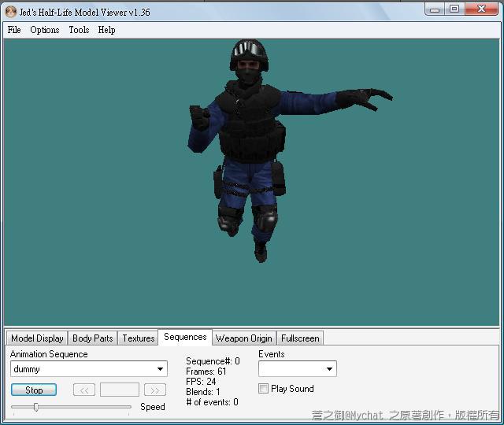Click the 'FPS: 24' text
This screenshot has width=504, height=425.
[201, 382]
